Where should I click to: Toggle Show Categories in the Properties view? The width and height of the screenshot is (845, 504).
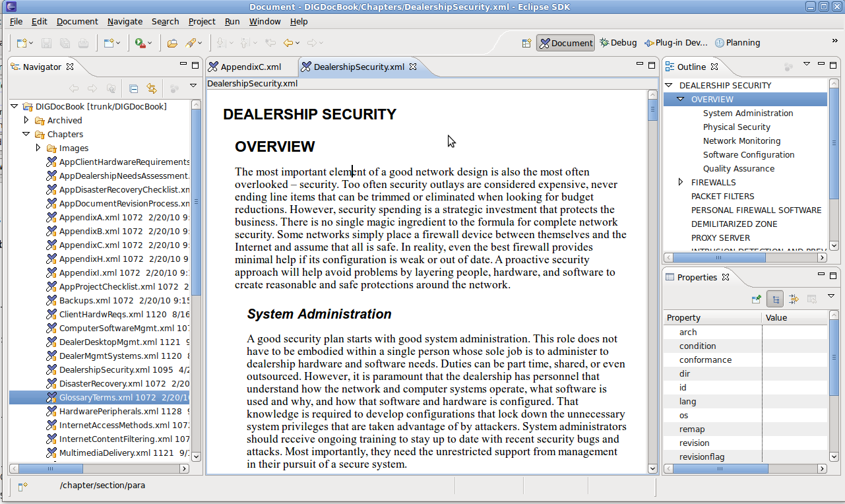(x=775, y=299)
